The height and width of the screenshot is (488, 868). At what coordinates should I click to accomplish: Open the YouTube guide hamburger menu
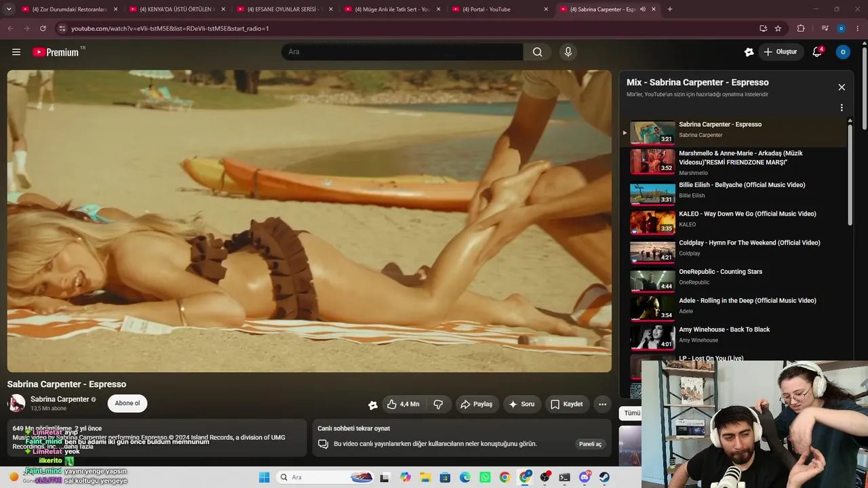click(x=16, y=52)
